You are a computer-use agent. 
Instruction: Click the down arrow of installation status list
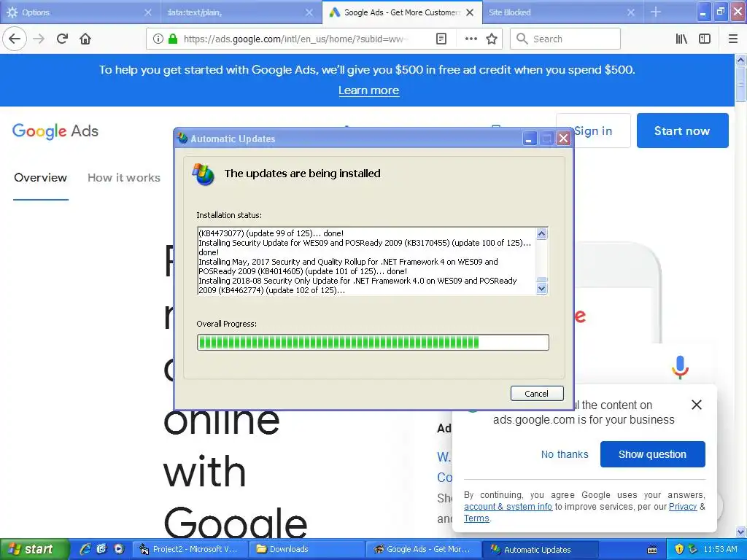click(x=542, y=288)
